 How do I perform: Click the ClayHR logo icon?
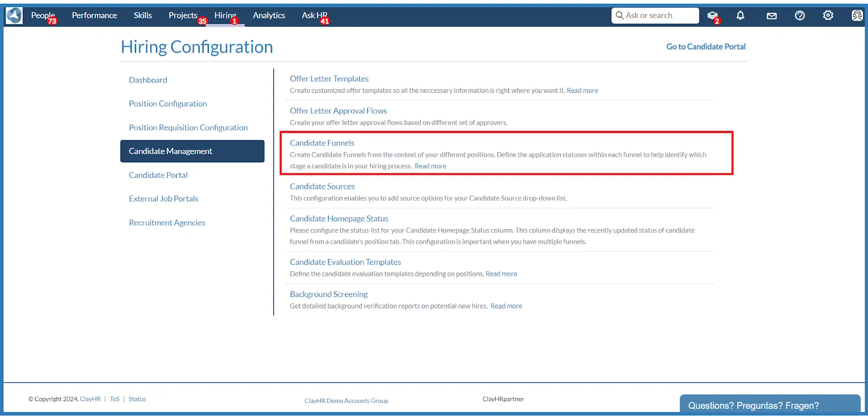click(x=14, y=16)
